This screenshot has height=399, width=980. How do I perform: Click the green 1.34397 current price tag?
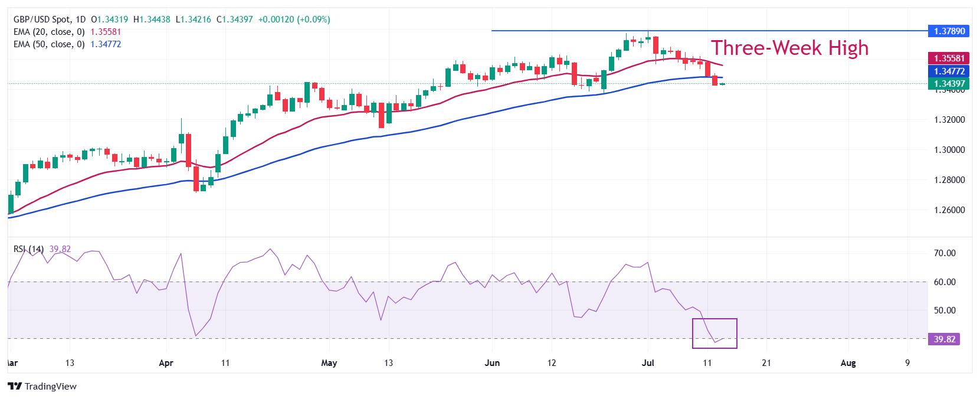(948, 83)
